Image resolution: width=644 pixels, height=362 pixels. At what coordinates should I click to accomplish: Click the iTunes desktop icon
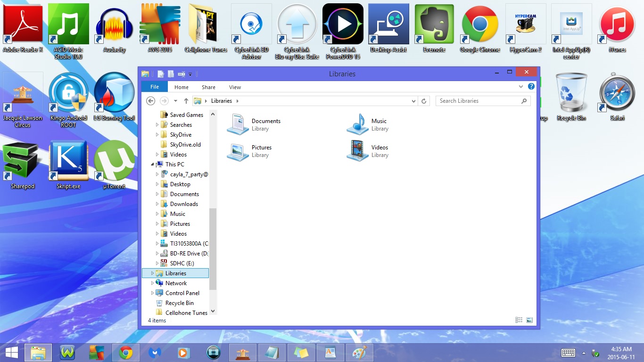tap(617, 27)
